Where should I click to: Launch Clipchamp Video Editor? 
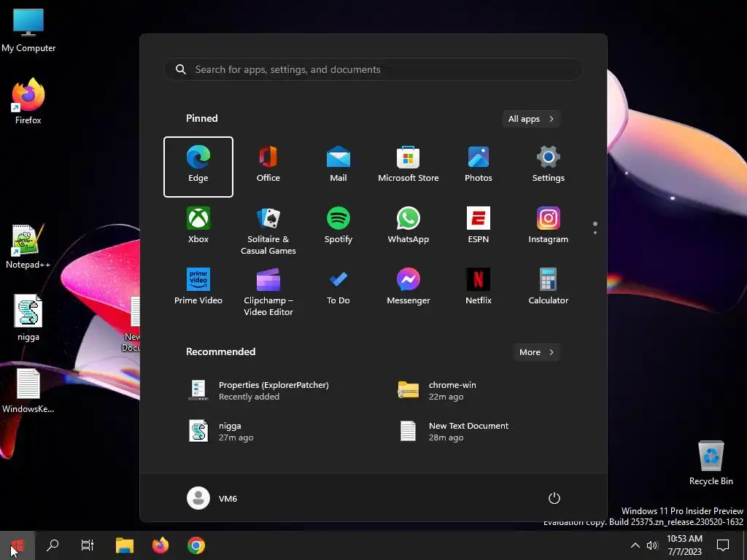pyautogui.click(x=268, y=292)
